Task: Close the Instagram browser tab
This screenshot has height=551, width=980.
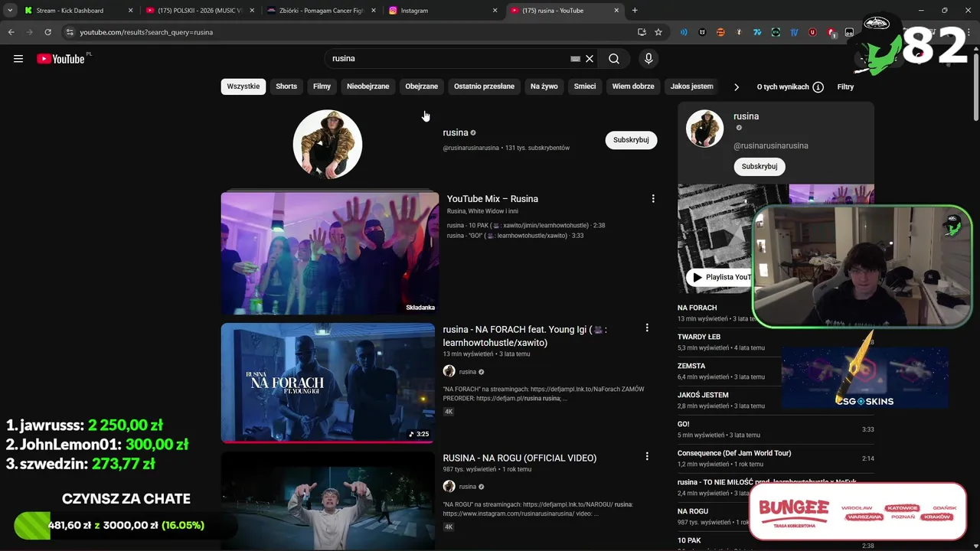Action: click(495, 11)
